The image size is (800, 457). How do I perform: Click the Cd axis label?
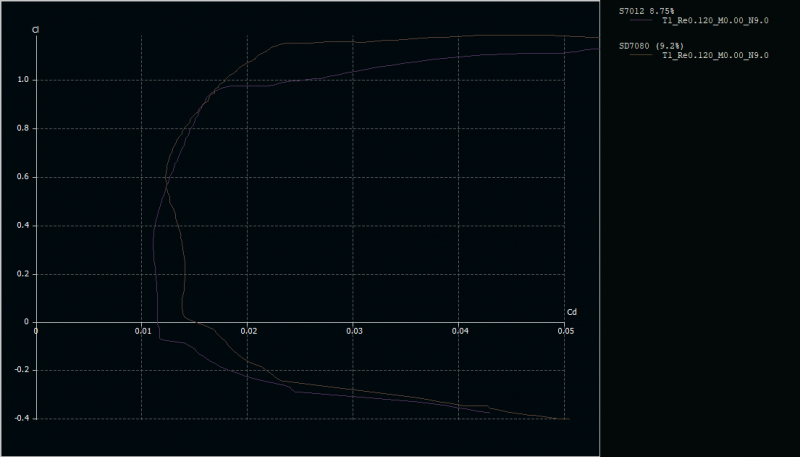click(571, 312)
